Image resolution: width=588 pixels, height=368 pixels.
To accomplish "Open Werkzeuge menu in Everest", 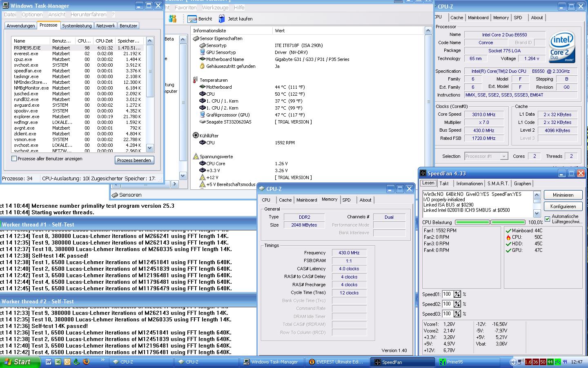I will tap(215, 7).
